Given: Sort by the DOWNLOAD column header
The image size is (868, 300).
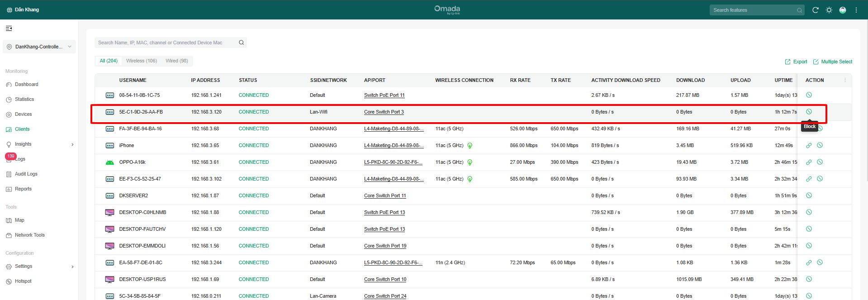Looking at the screenshot, I should pyautogui.click(x=690, y=80).
